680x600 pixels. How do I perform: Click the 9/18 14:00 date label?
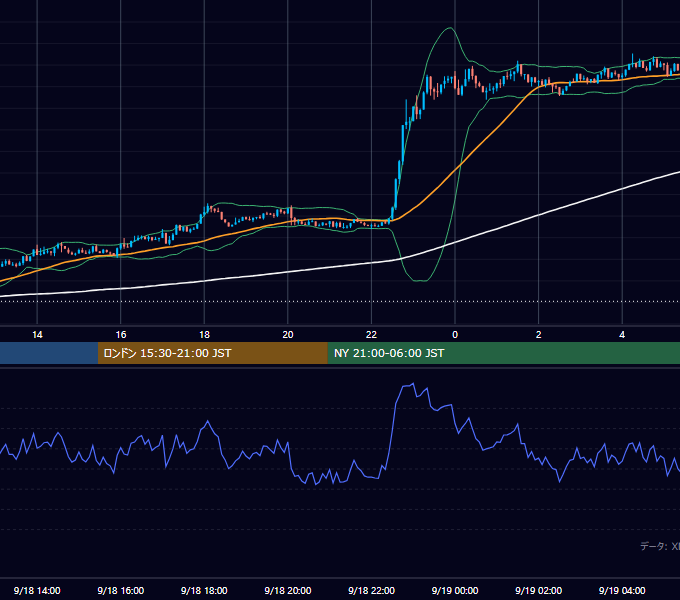(x=37, y=590)
